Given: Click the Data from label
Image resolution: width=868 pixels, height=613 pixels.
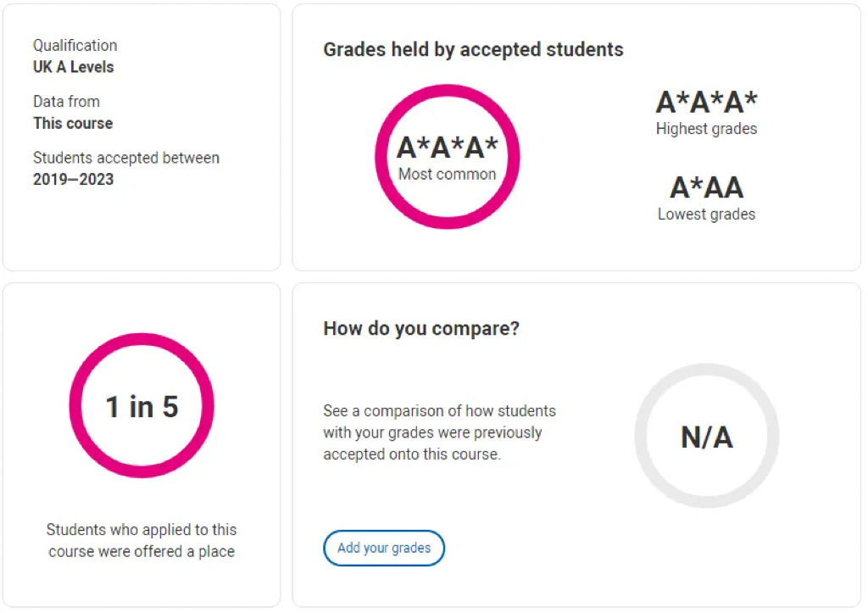Looking at the screenshot, I should 66,102.
